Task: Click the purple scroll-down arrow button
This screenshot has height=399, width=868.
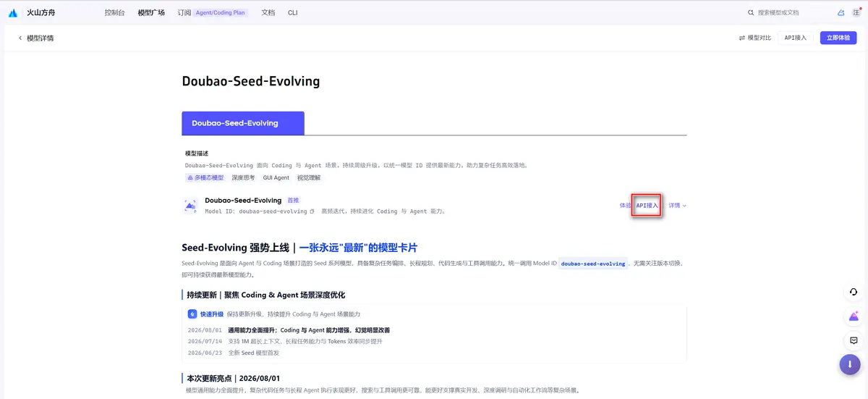Action: 850,364
